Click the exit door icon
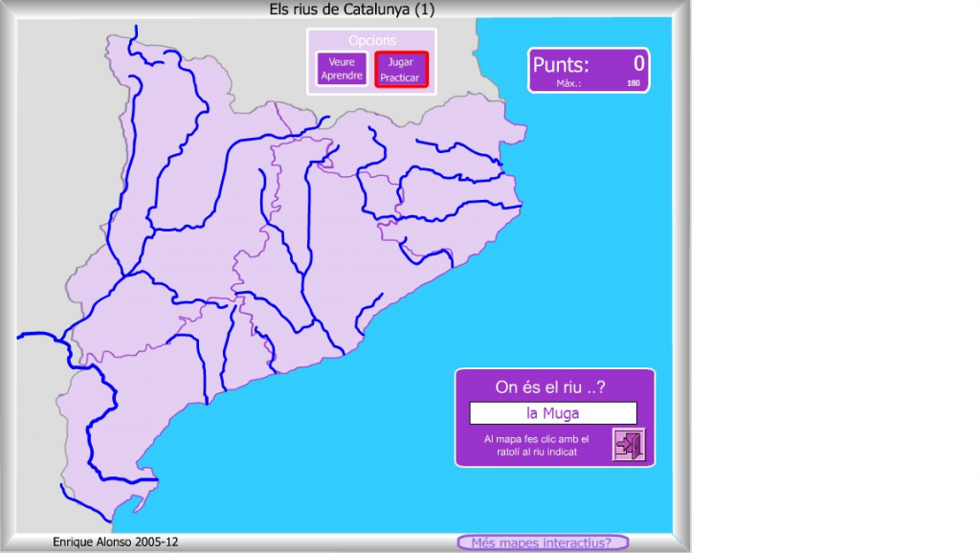Image resolution: width=980 pixels, height=553 pixels. pyautogui.click(x=629, y=444)
